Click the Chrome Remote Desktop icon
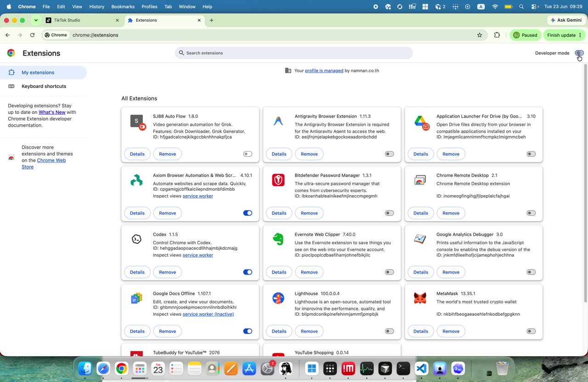 click(x=420, y=180)
